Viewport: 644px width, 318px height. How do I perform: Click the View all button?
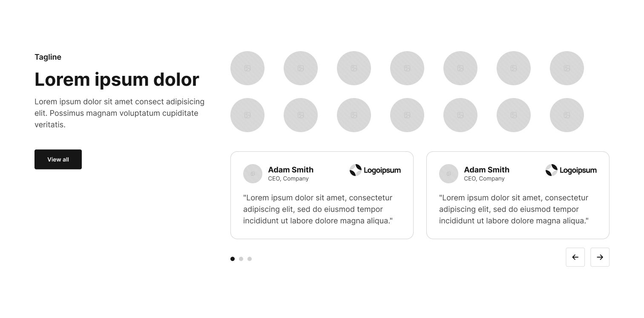click(58, 159)
